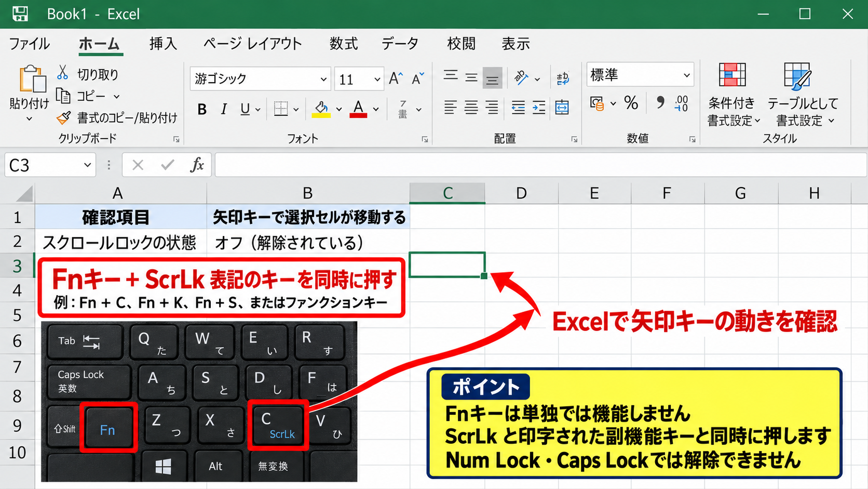Expand the コピー dropdown arrow
This screenshot has height=489, width=868.
[x=117, y=97]
